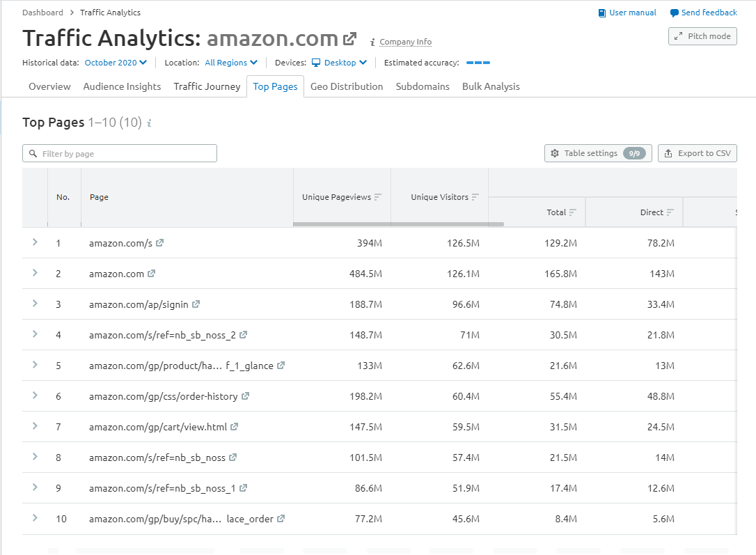Image resolution: width=756 pixels, height=555 pixels.
Task: Expand row 1 amazon.com/s details
Action: coord(35,242)
